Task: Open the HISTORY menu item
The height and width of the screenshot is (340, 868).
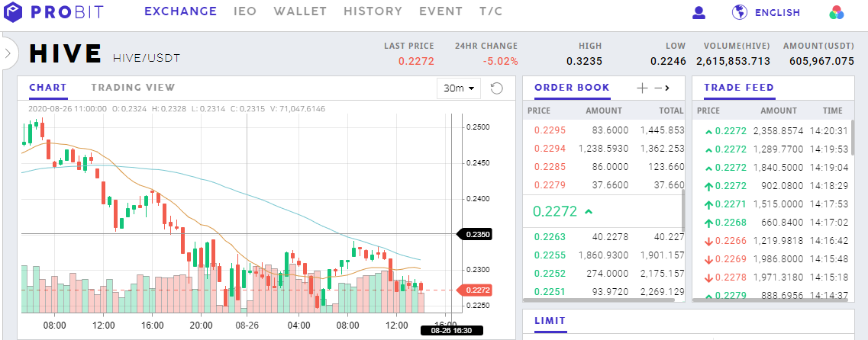Action: click(373, 11)
